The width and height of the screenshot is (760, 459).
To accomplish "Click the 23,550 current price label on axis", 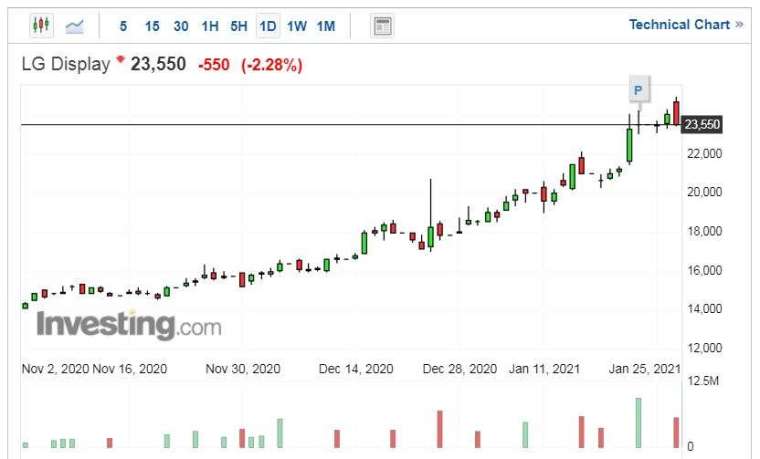I will pyautogui.click(x=701, y=125).
